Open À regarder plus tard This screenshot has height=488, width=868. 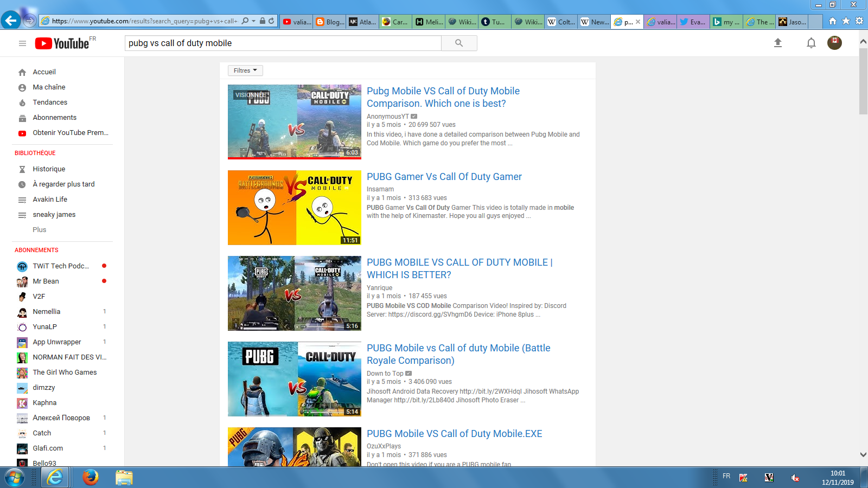click(x=62, y=184)
